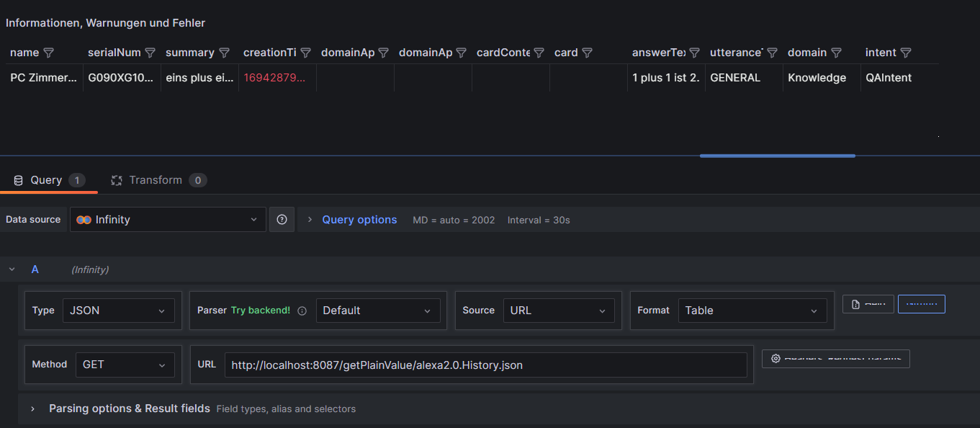
Task: Filter the serialNum column
Action: (x=150, y=53)
